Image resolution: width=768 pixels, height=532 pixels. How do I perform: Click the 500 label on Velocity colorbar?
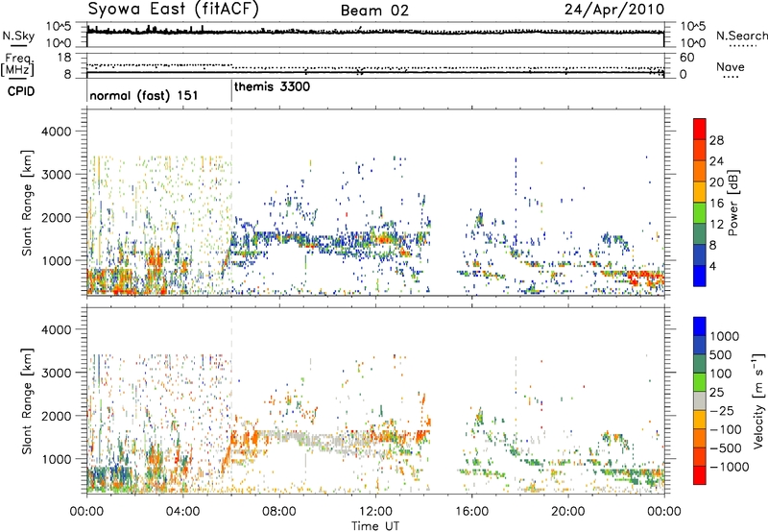pyautogui.click(x=721, y=354)
